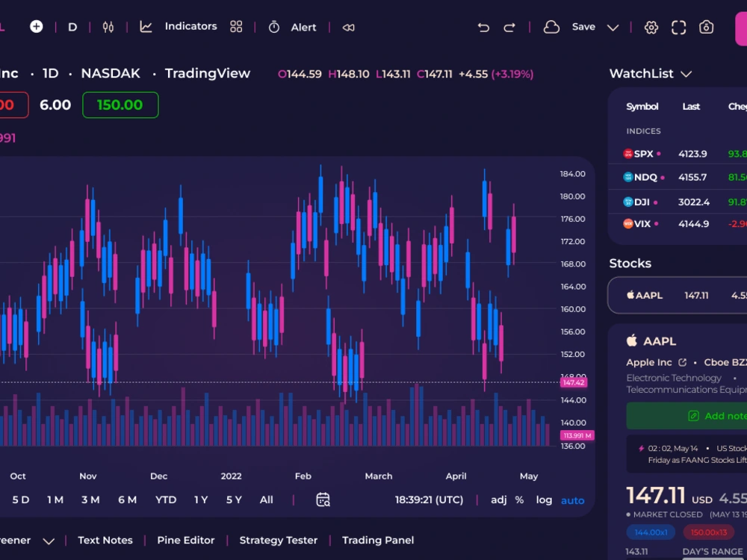Open chart settings gear icon
Screen dimensions: 747x560
651,28
